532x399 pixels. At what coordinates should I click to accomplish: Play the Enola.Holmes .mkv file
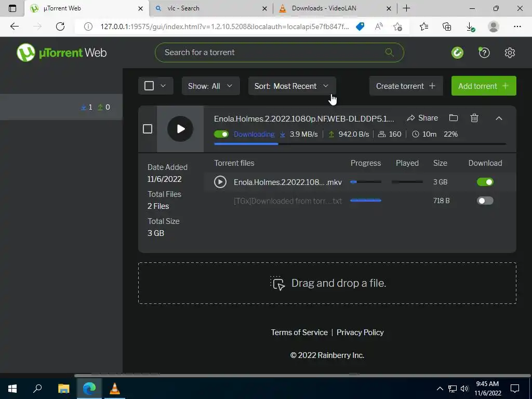click(220, 182)
